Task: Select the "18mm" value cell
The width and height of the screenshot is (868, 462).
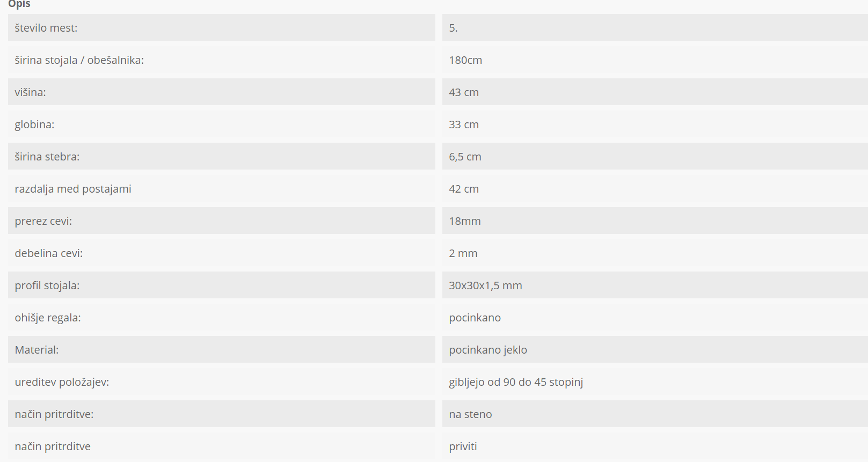Action: [465, 221]
